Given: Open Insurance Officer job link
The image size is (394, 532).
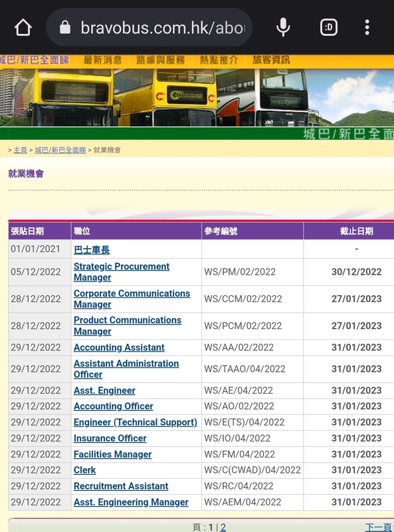Looking at the screenshot, I should click(x=110, y=438).
